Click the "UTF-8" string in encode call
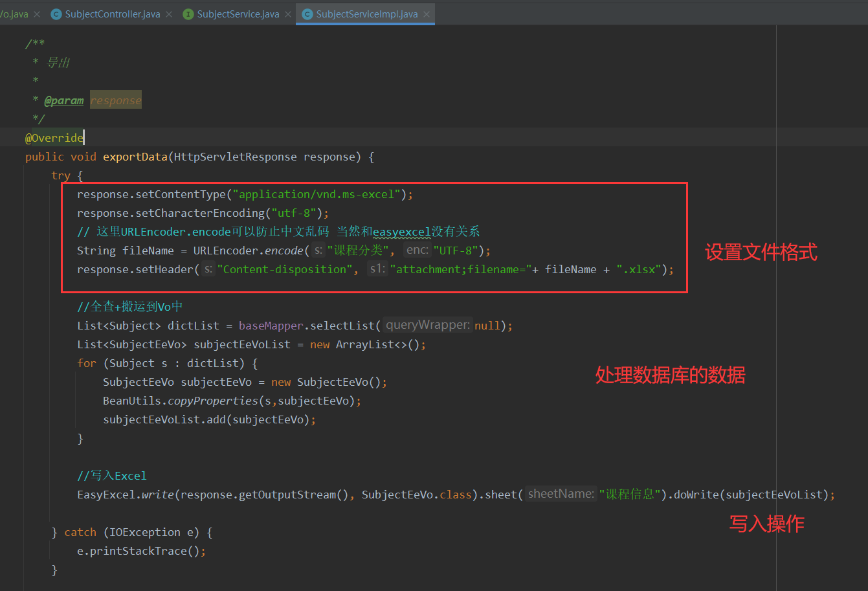Viewport: 868px width, 591px height. (456, 251)
